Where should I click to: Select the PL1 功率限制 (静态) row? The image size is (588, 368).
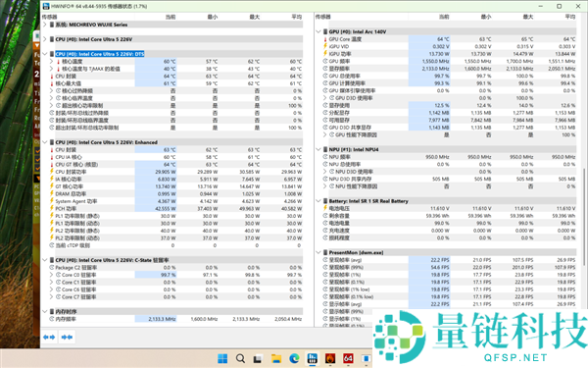click(x=176, y=216)
